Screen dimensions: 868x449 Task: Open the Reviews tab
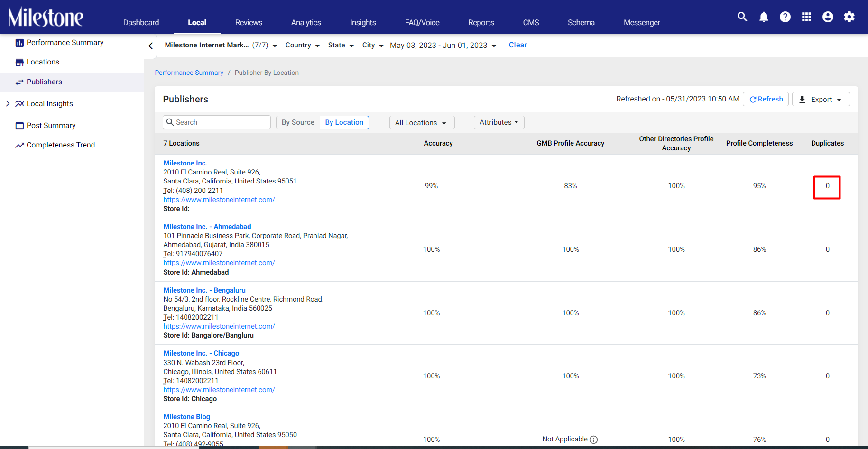tap(249, 22)
